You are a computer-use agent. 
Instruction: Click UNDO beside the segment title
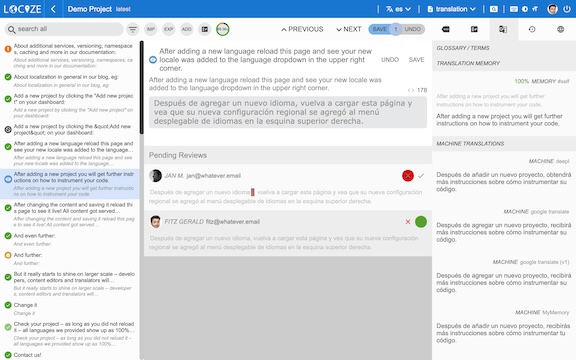(x=390, y=60)
